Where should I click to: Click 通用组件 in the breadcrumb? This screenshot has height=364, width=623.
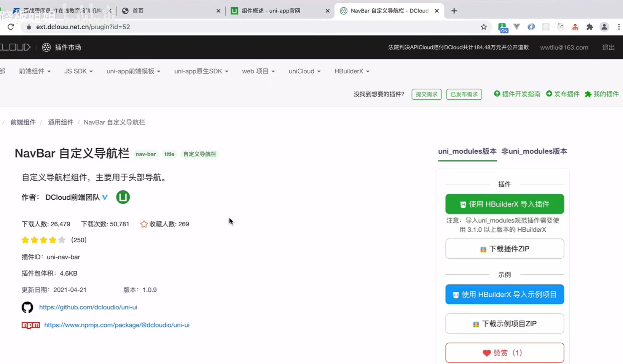click(61, 122)
